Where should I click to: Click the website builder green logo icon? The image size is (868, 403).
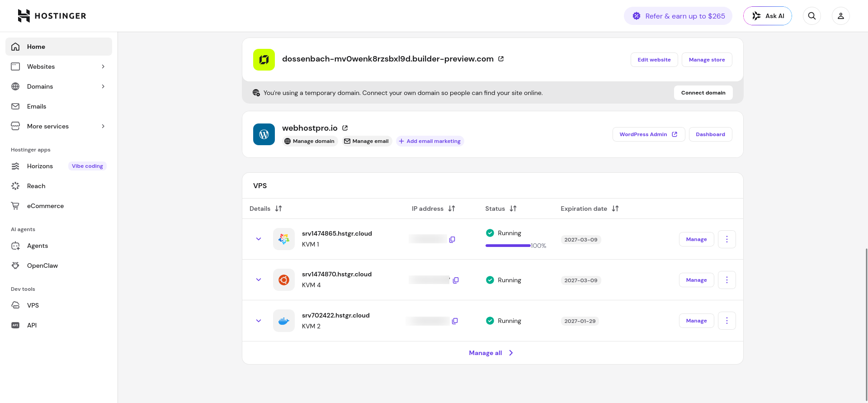pyautogui.click(x=264, y=60)
